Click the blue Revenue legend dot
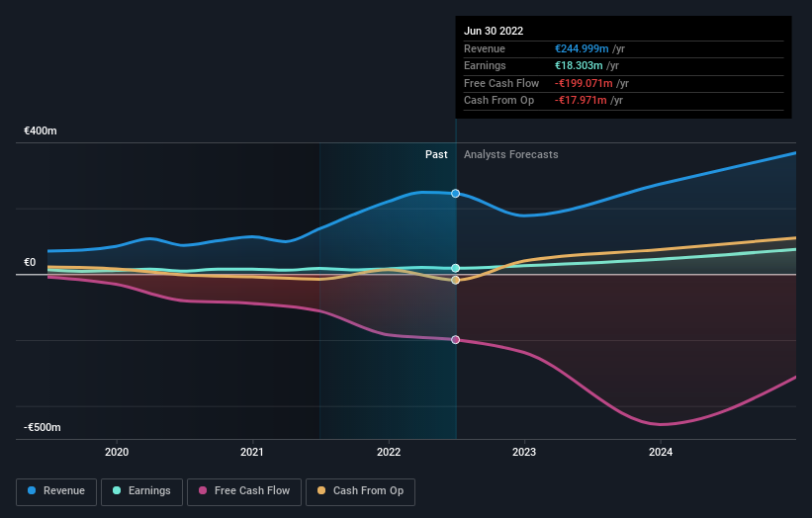This screenshot has height=518, width=812. [x=32, y=490]
